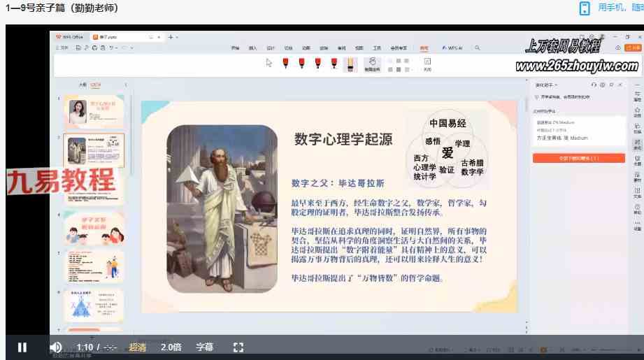Screen dimensions: 644x360
Task: Open the 亲子关系 slide thumbnail
Action: (94, 226)
